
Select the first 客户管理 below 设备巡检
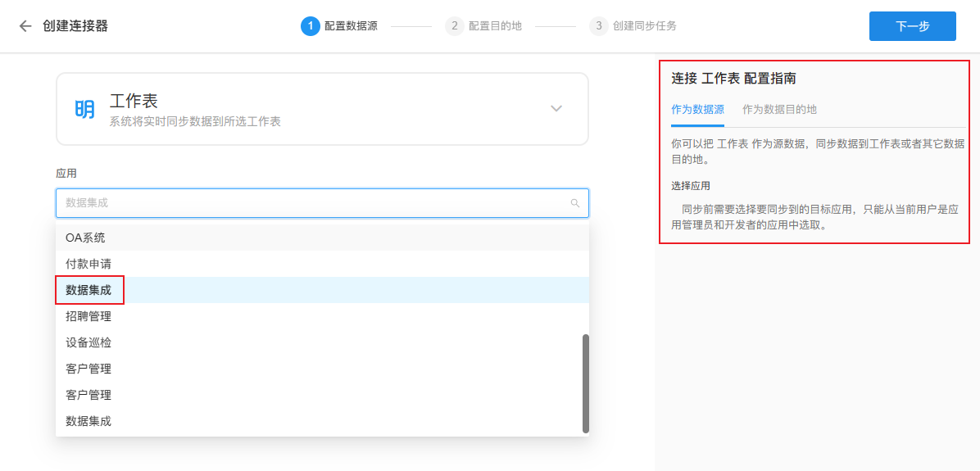coord(88,369)
